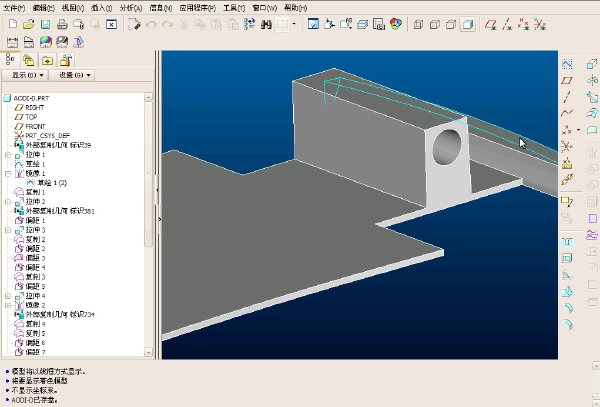Open the 窗口(W) menu
The image size is (600, 407).
tap(264, 8)
